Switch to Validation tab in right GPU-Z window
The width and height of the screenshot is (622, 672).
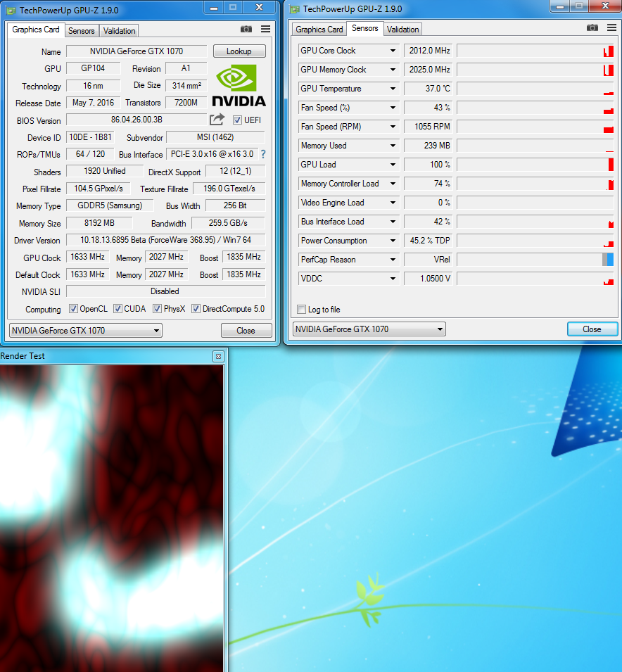[x=402, y=30]
